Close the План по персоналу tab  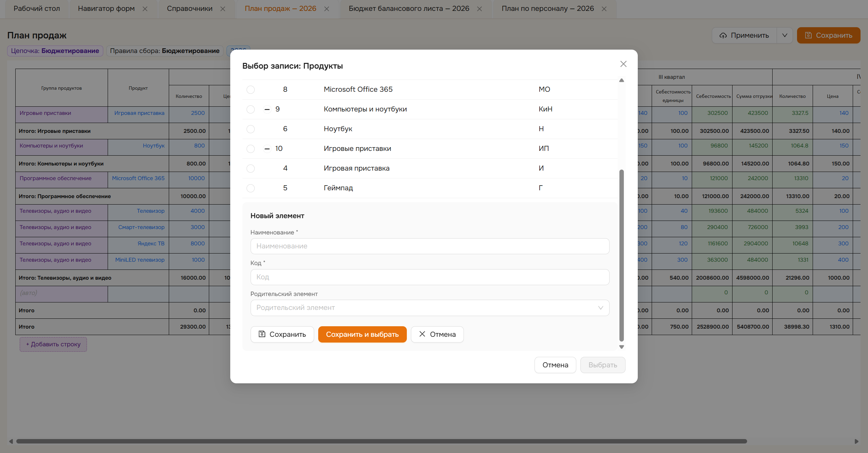click(x=604, y=9)
